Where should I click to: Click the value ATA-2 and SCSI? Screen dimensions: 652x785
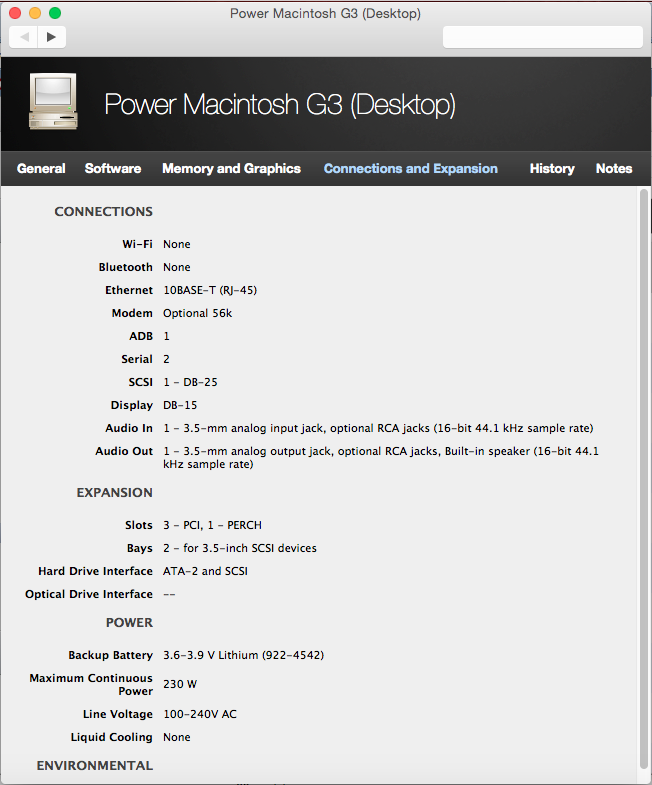[205, 571]
